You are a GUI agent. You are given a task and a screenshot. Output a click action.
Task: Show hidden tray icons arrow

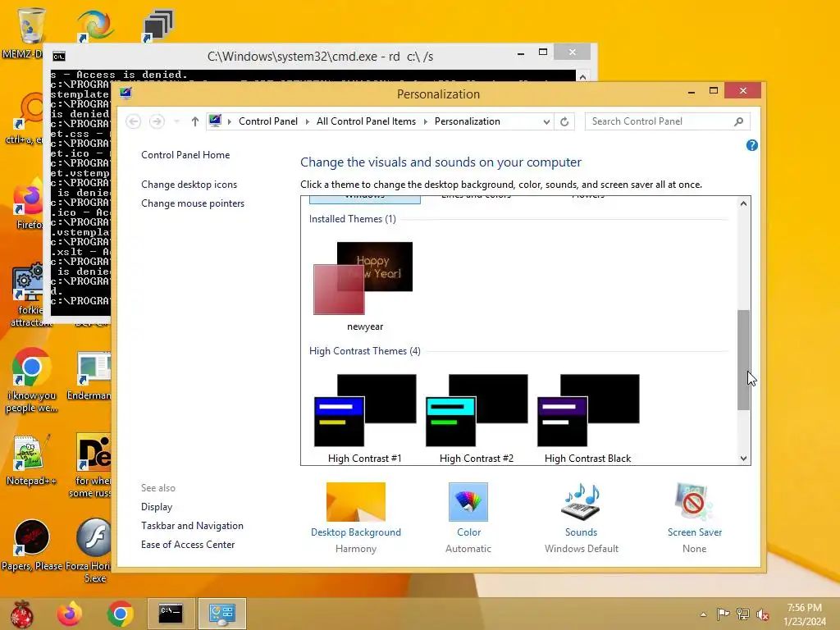703,614
